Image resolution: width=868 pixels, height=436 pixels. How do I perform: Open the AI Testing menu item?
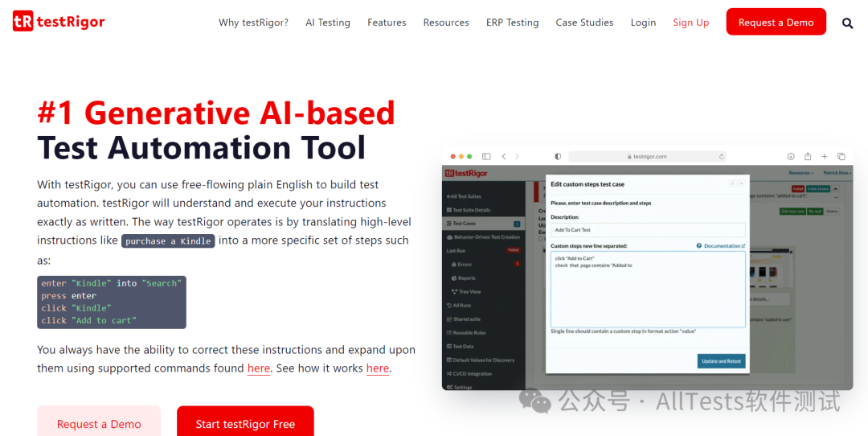coord(328,23)
